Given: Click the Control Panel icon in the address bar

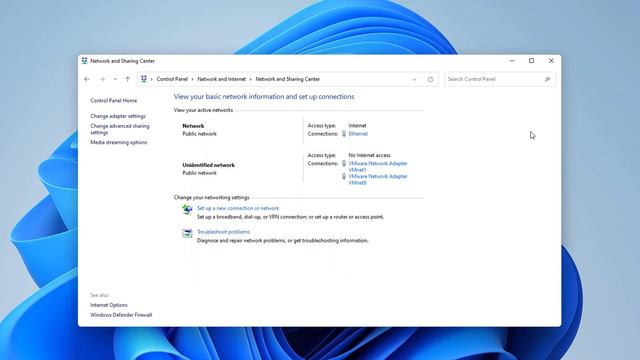Looking at the screenshot, I should click(144, 79).
